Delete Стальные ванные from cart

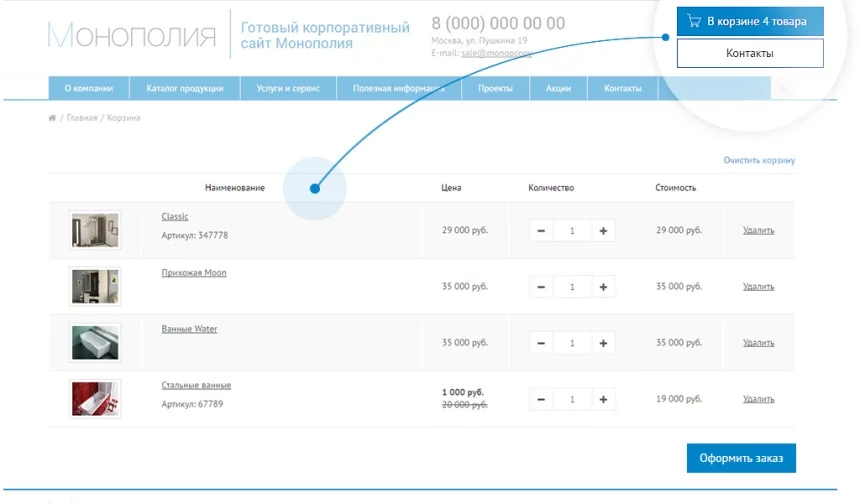pos(758,399)
